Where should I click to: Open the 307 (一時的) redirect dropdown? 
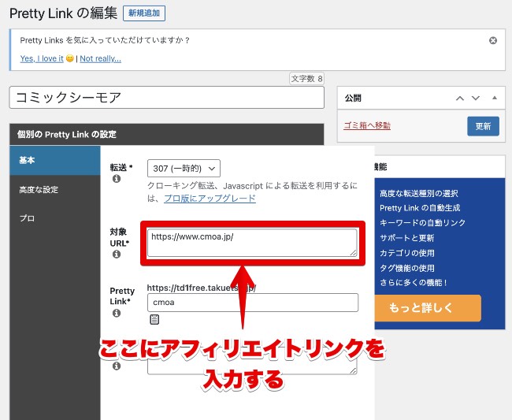184,169
